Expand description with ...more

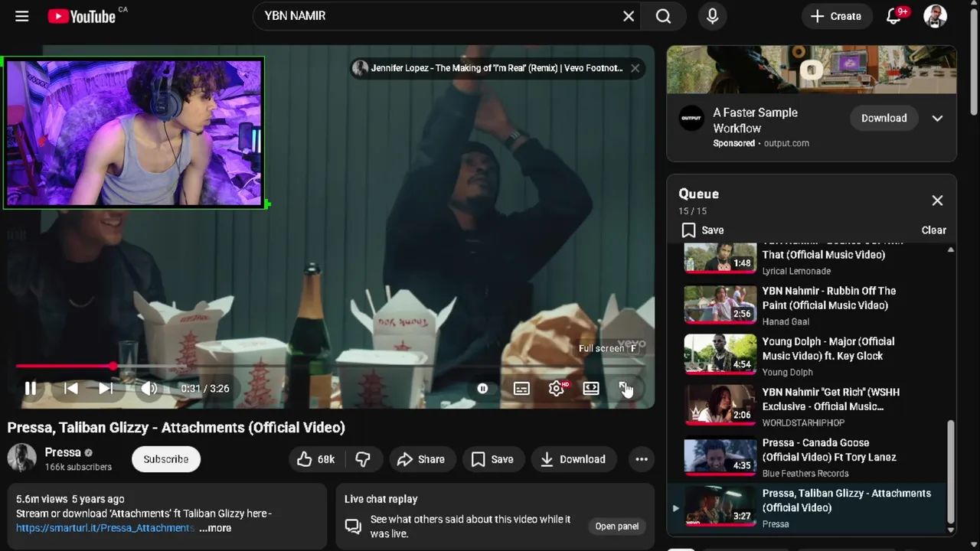click(215, 528)
